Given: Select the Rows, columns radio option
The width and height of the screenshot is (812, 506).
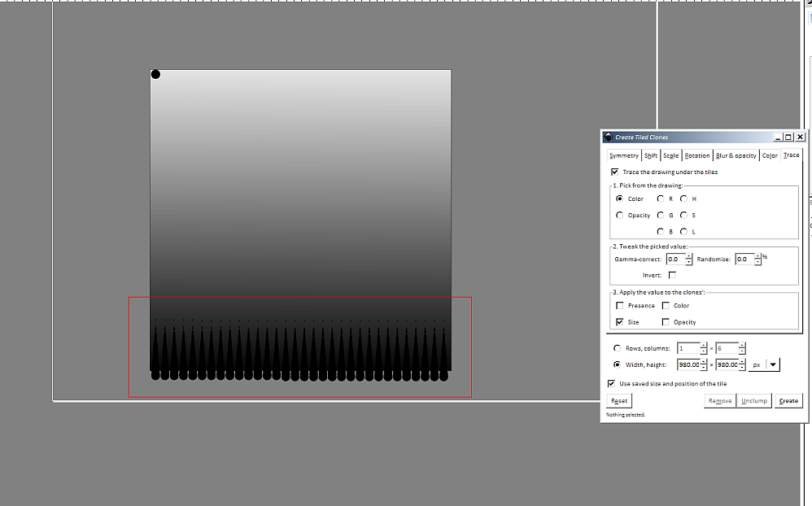Looking at the screenshot, I should click(617, 348).
